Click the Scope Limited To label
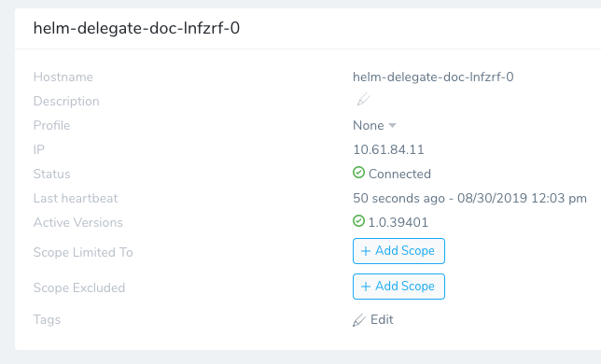This screenshot has width=601, height=364. 83,253
